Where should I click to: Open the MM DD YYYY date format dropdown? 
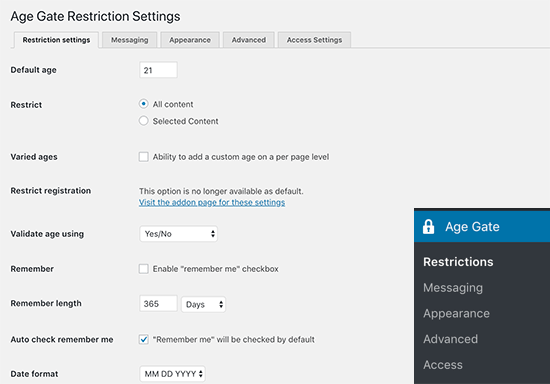click(172, 374)
